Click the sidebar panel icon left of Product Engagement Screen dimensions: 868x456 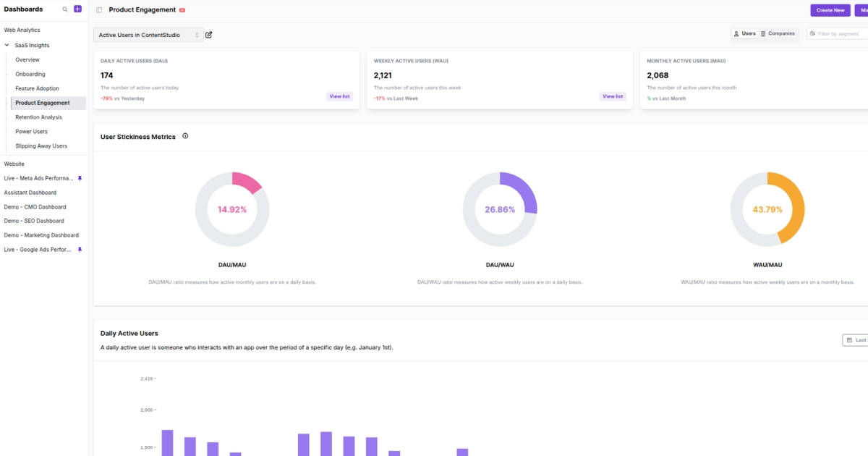(98, 9)
